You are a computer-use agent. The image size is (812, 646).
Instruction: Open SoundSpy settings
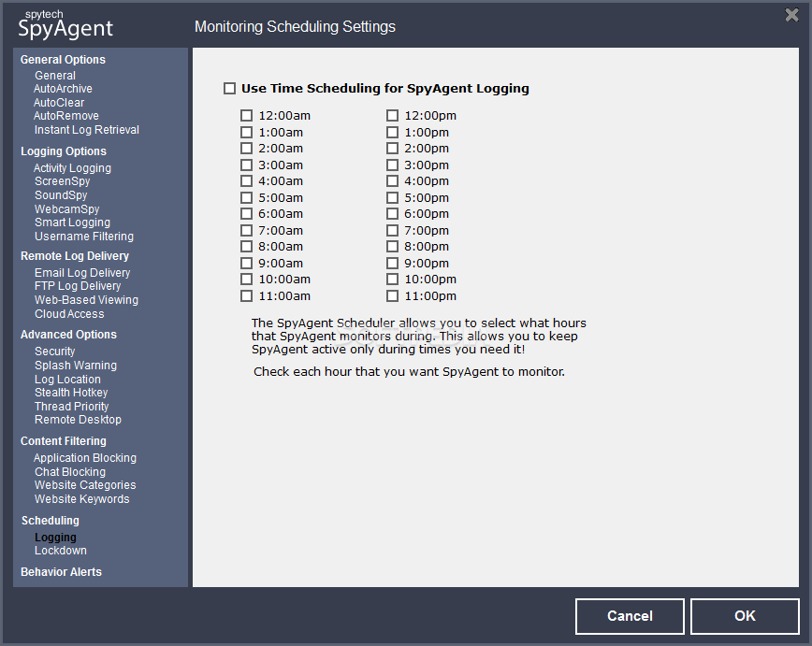(61, 195)
